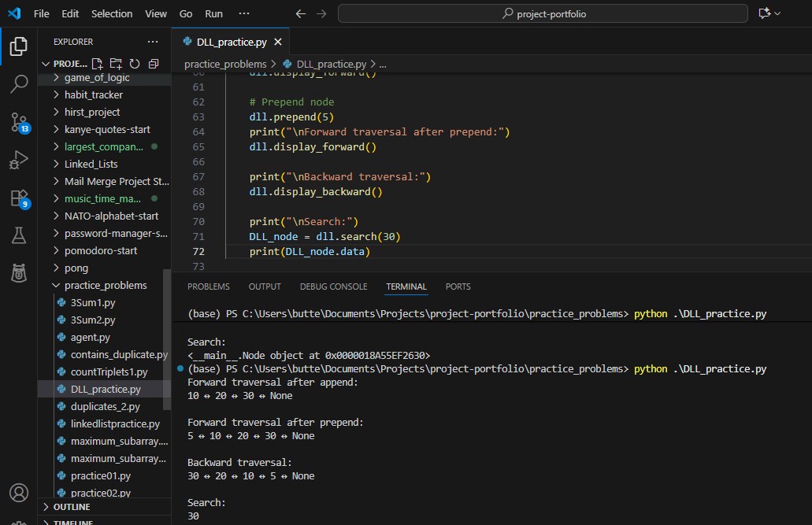
Task: Create a new folder in the Explorer
Action: (x=116, y=64)
